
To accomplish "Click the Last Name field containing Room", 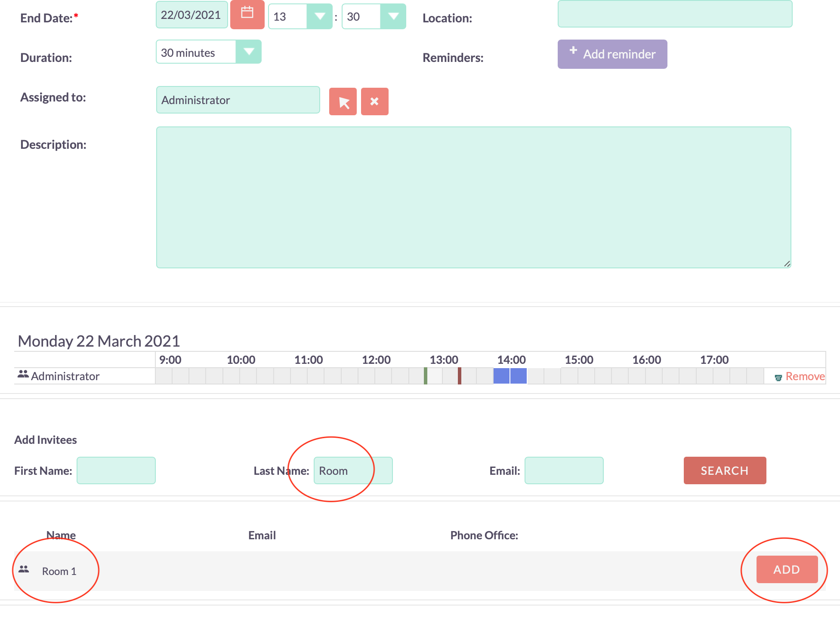I will 353,470.
